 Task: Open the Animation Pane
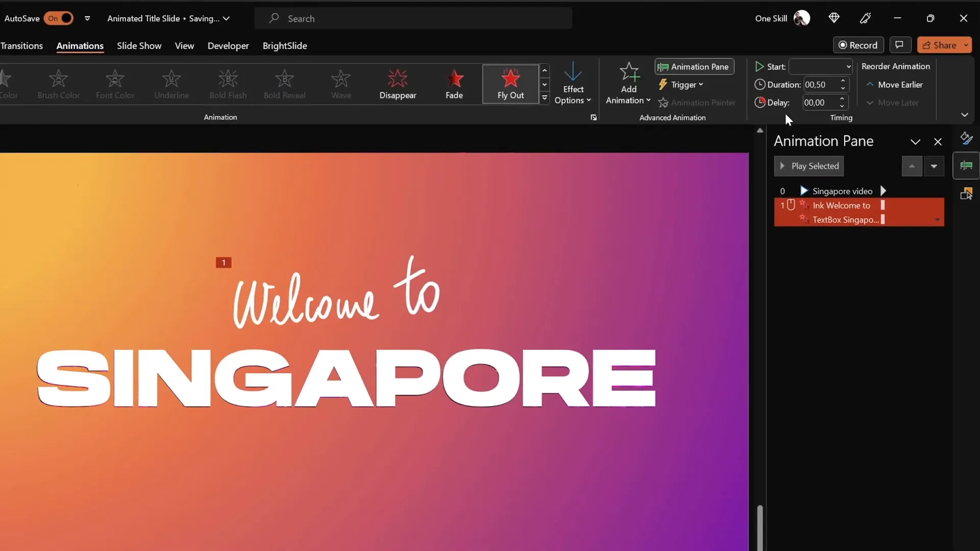[x=694, y=66]
